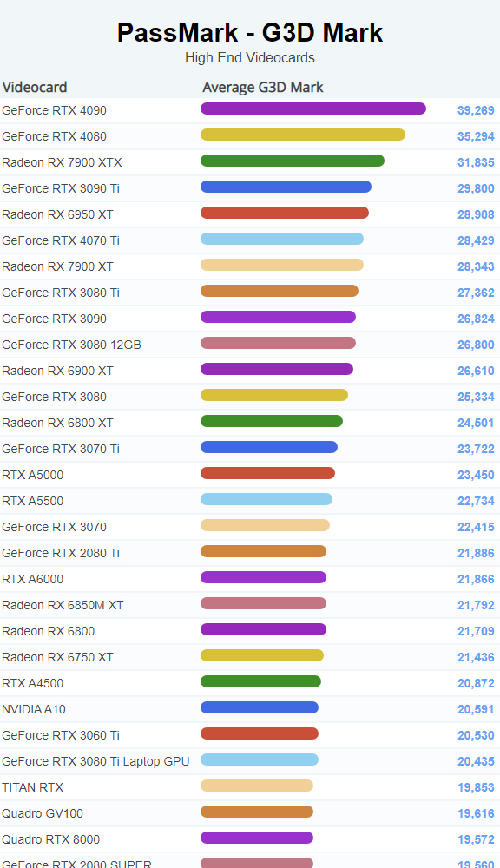Click the GeForce RTX 3080 12GB name
This screenshot has height=868, width=500.
[x=71, y=345]
